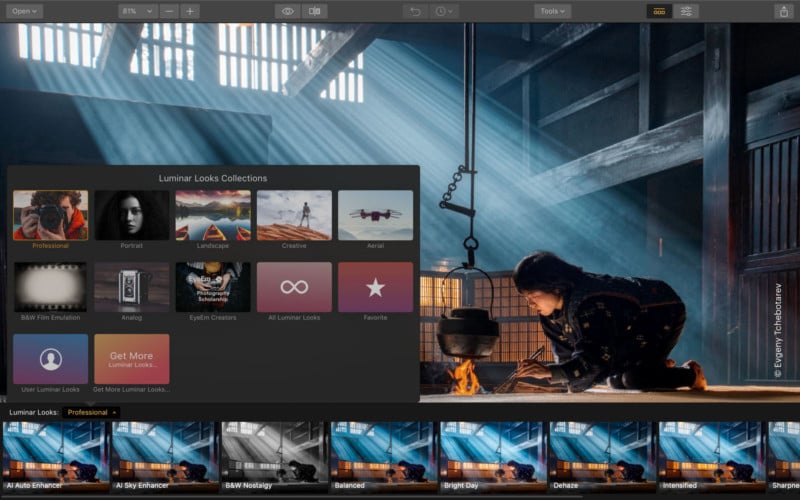Viewport: 800px width, 500px height.
Task: Click the Luminar Looks label
Action: [34, 412]
